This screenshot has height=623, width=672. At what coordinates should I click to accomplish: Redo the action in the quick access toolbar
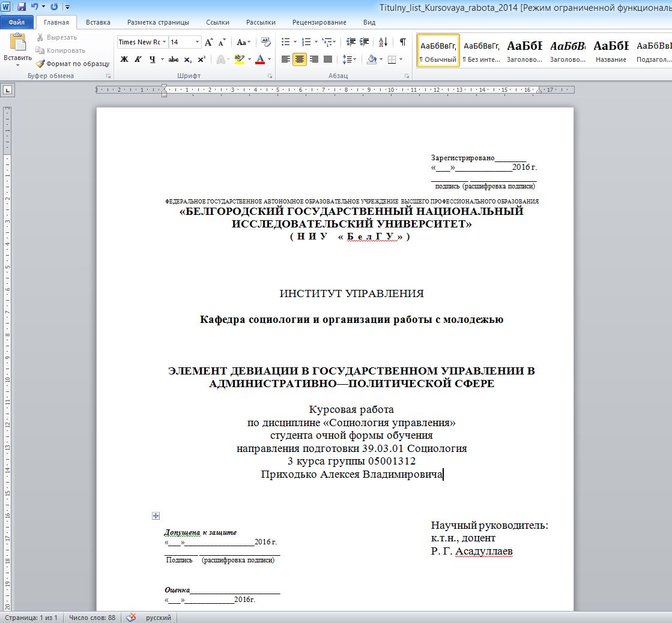pyautogui.click(x=54, y=7)
